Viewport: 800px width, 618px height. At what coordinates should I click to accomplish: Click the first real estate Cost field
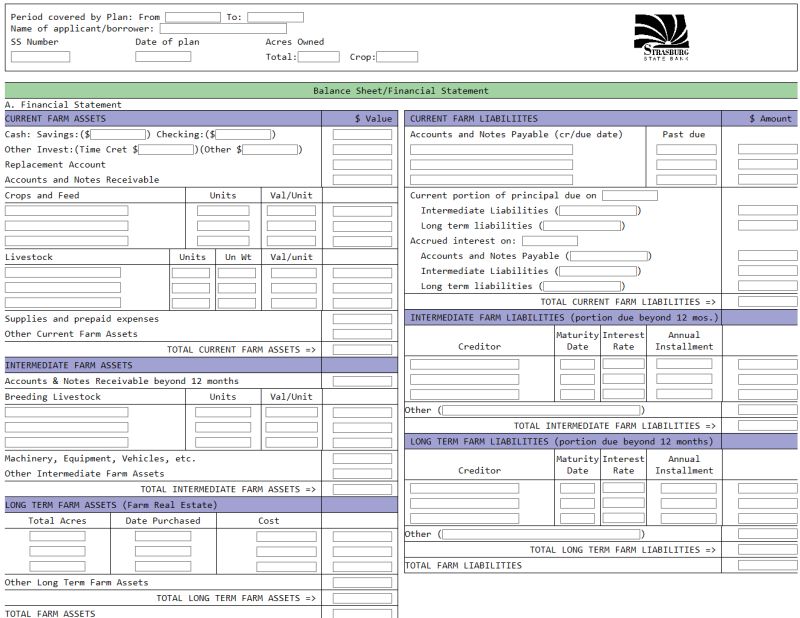click(x=286, y=536)
